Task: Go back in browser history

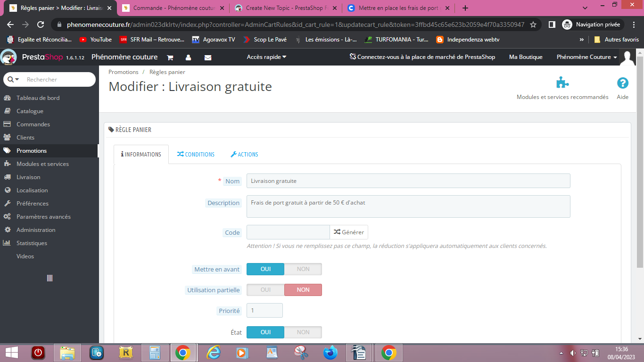Action: tap(10, 25)
